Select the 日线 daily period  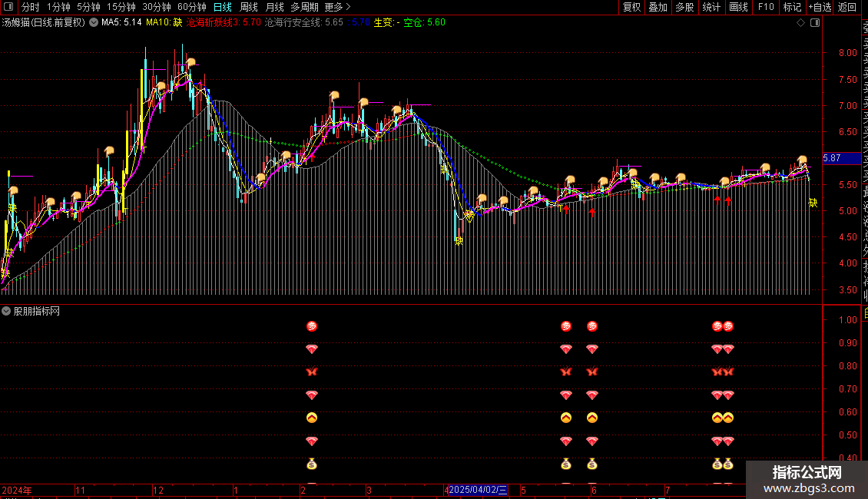click(x=223, y=7)
